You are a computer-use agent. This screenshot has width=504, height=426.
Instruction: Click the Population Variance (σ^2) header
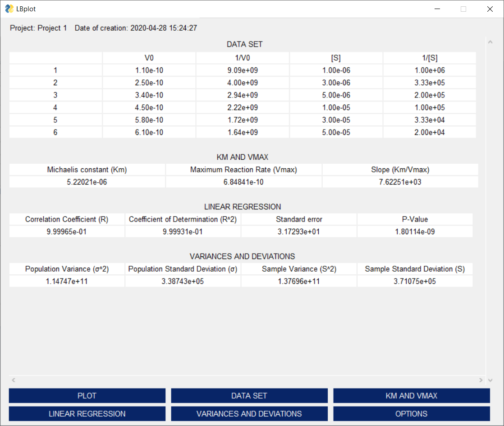point(67,269)
